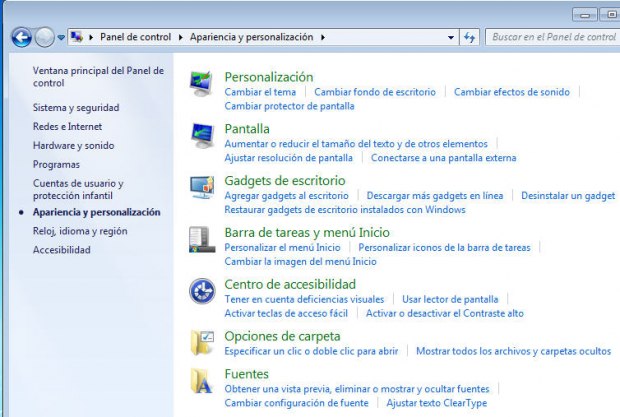
Task: Click Apariencia y personalización breadcrumb
Action: point(251,37)
